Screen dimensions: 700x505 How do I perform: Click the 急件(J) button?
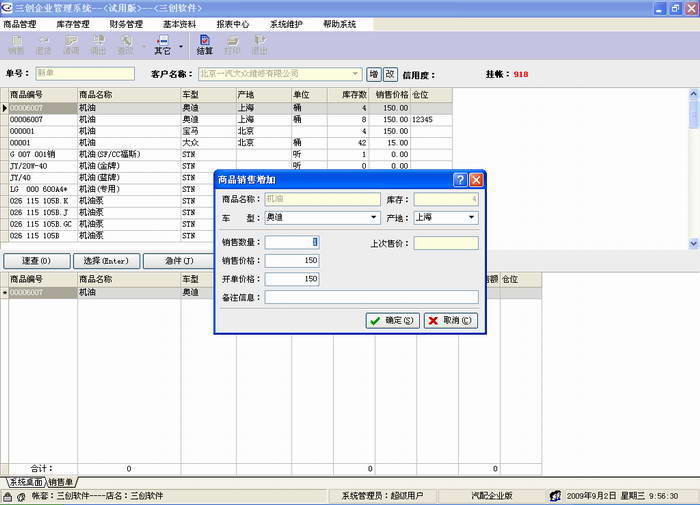(178, 261)
